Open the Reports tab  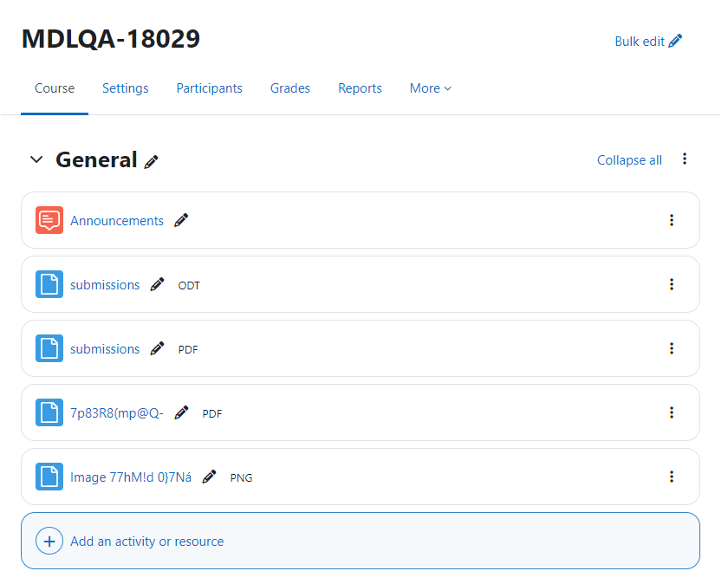click(360, 88)
